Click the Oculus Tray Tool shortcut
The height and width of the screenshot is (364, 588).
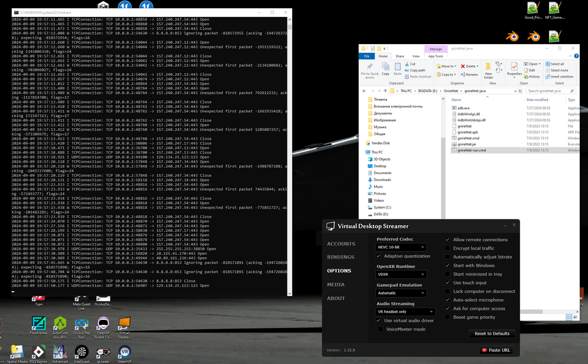click(82, 323)
